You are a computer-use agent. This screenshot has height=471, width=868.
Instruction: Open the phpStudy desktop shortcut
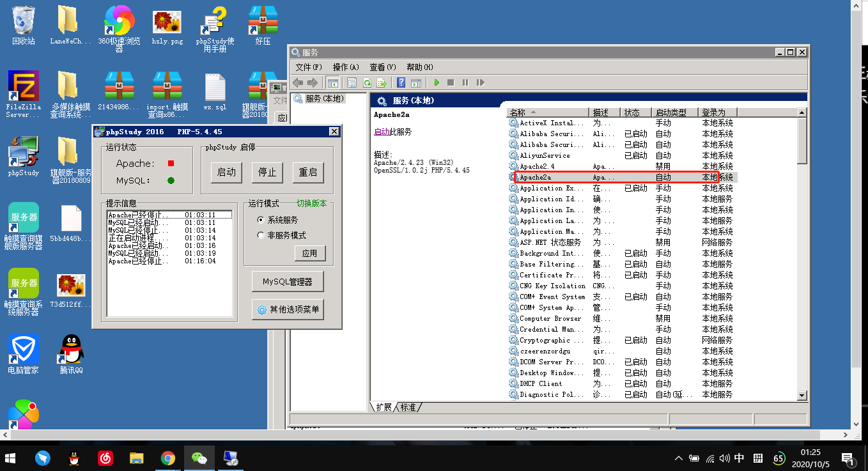(x=24, y=156)
